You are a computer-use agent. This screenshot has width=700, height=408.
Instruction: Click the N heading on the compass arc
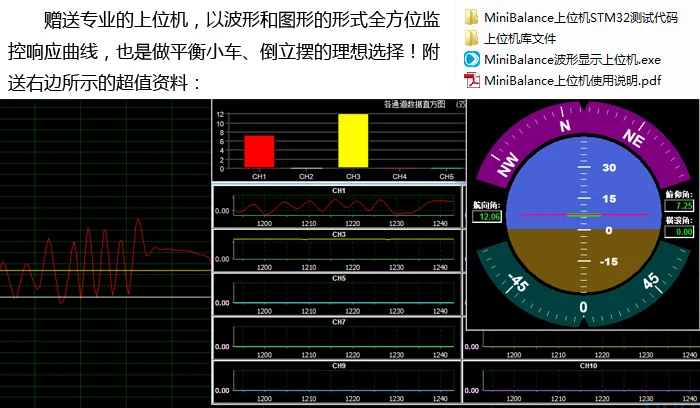(565, 126)
